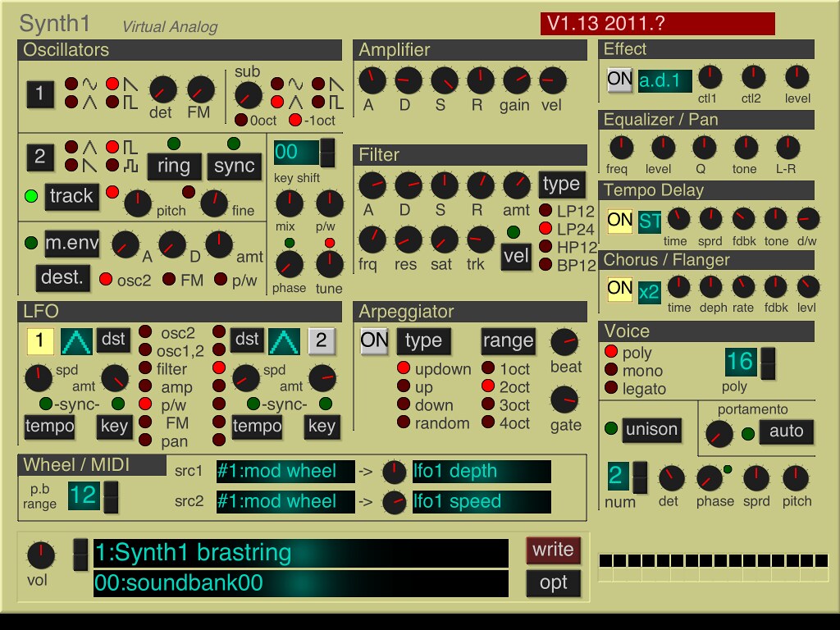
Task: Select the 4oct arpeggiator range
Action: click(x=488, y=422)
